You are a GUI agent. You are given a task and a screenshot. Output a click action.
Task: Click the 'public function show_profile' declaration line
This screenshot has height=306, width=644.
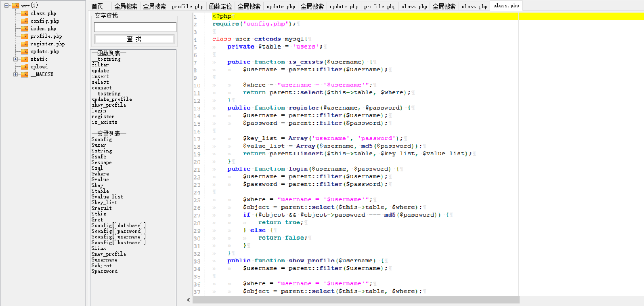pyautogui.click(x=306, y=261)
